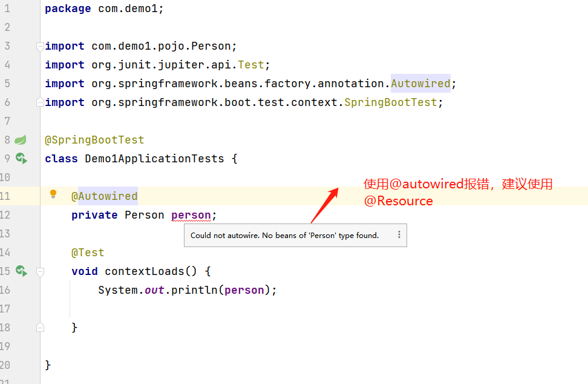
Task: Click the private keyword on line 12
Action: pyautogui.click(x=94, y=215)
